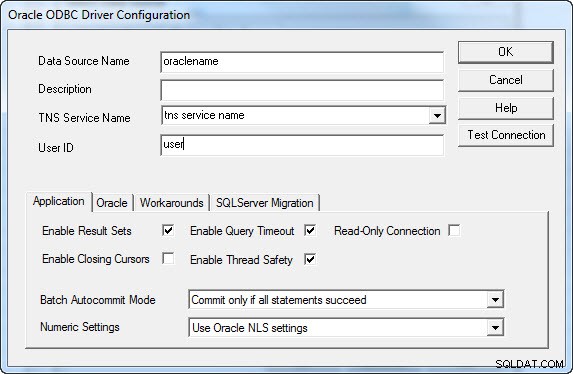
Task: Check Enable Closing Cursors
Action: (x=168, y=258)
